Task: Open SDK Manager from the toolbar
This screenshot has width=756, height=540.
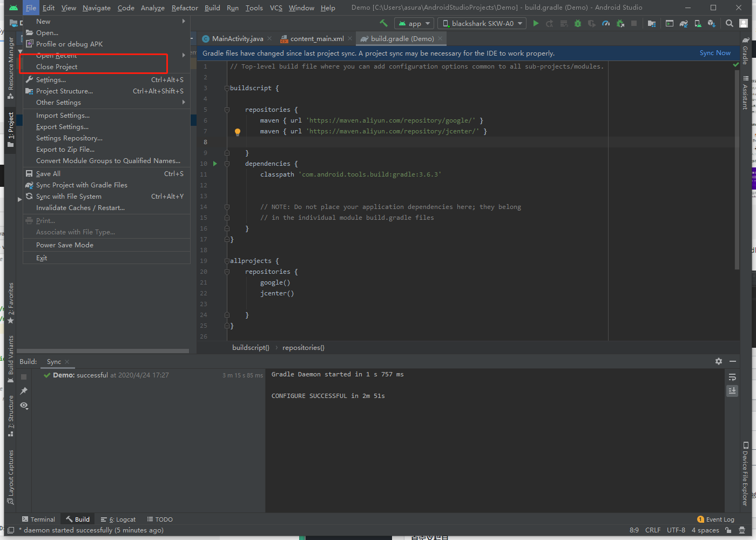Action: point(711,23)
